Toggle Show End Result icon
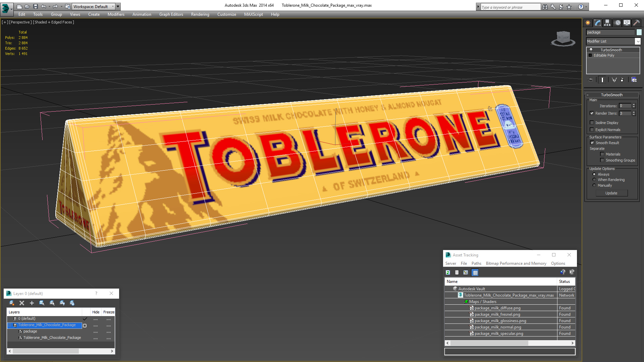Image resolution: width=644 pixels, height=362 pixels. pyautogui.click(x=602, y=80)
